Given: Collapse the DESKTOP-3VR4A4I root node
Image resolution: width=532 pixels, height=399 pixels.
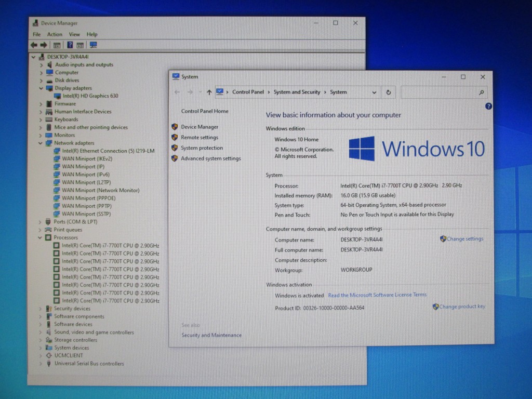Looking at the screenshot, I should (33, 57).
